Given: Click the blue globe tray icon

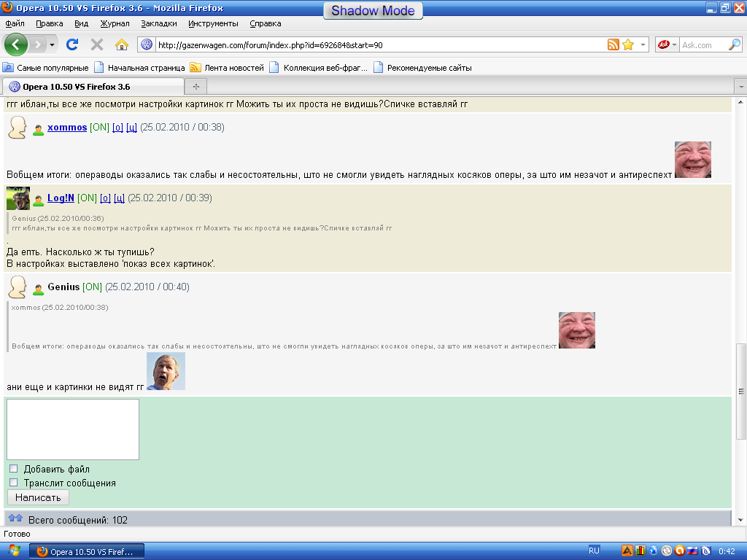Looking at the screenshot, I should click(x=653, y=551).
